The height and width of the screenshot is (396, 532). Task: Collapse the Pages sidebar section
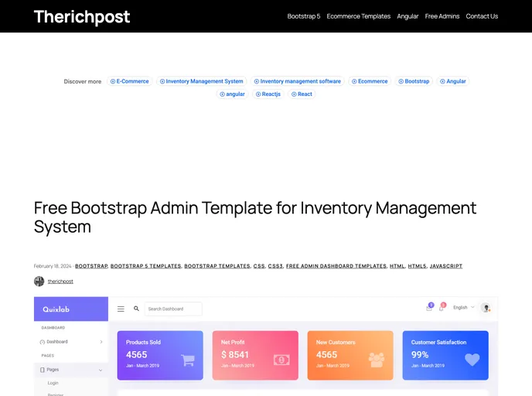click(x=101, y=370)
